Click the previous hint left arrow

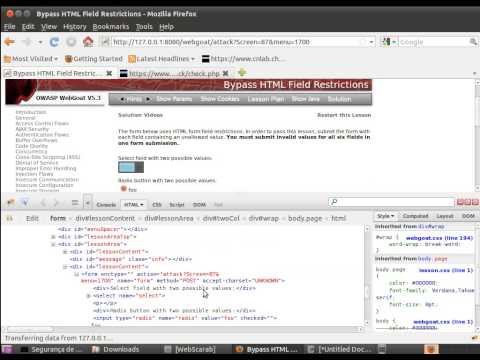point(122,99)
